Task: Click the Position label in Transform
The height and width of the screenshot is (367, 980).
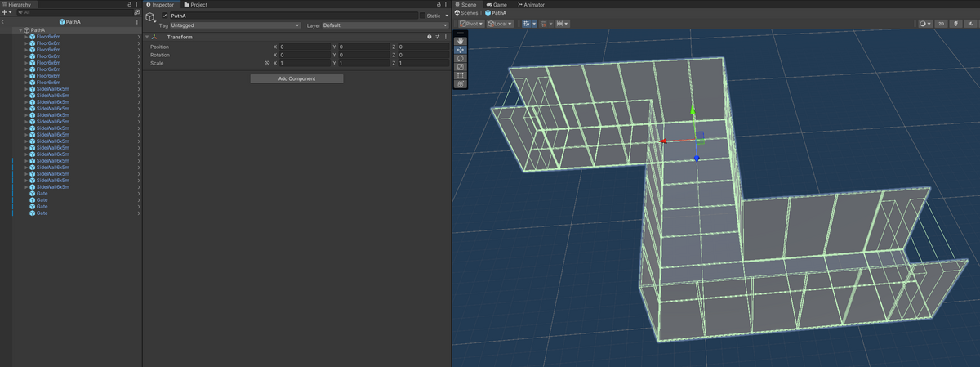Action: pos(160,47)
